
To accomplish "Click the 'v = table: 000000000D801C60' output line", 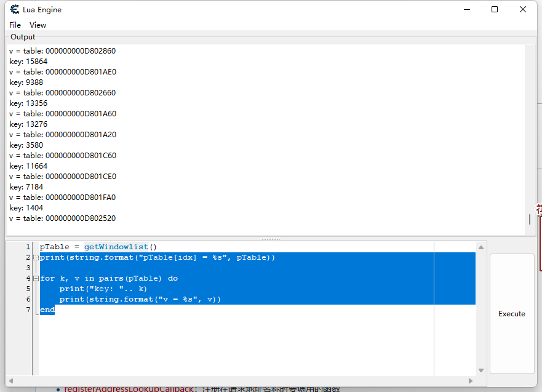I will coord(63,156).
